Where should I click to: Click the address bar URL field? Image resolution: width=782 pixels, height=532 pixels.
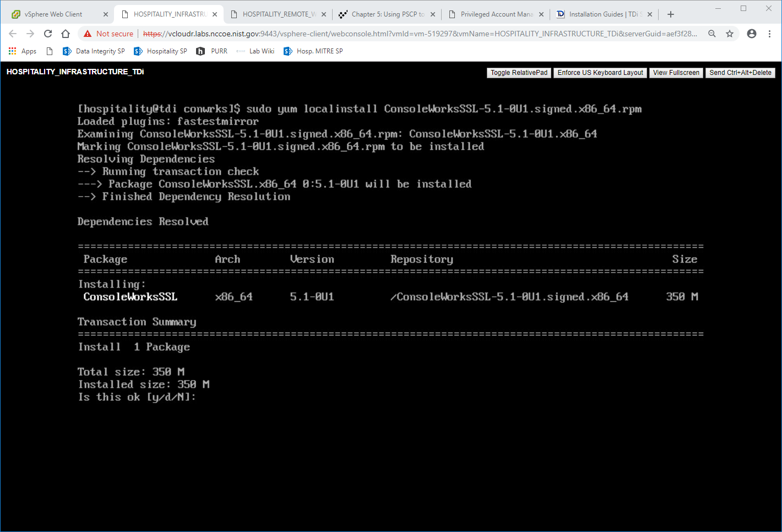pyautogui.click(x=420, y=34)
